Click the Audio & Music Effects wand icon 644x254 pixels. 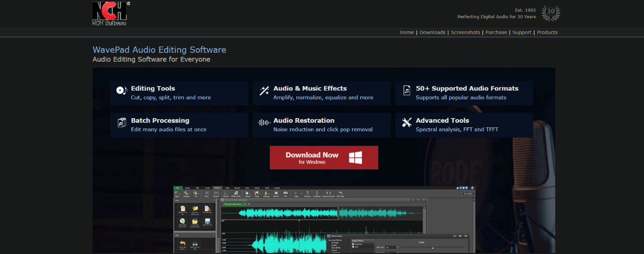(x=264, y=91)
